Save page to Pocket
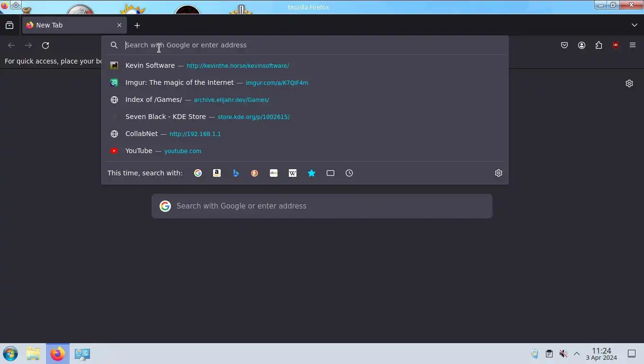The image size is (644, 364). tap(564, 45)
